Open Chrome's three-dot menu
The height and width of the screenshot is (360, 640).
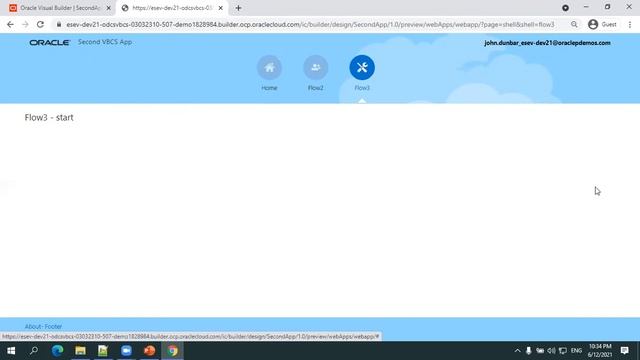point(630,24)
